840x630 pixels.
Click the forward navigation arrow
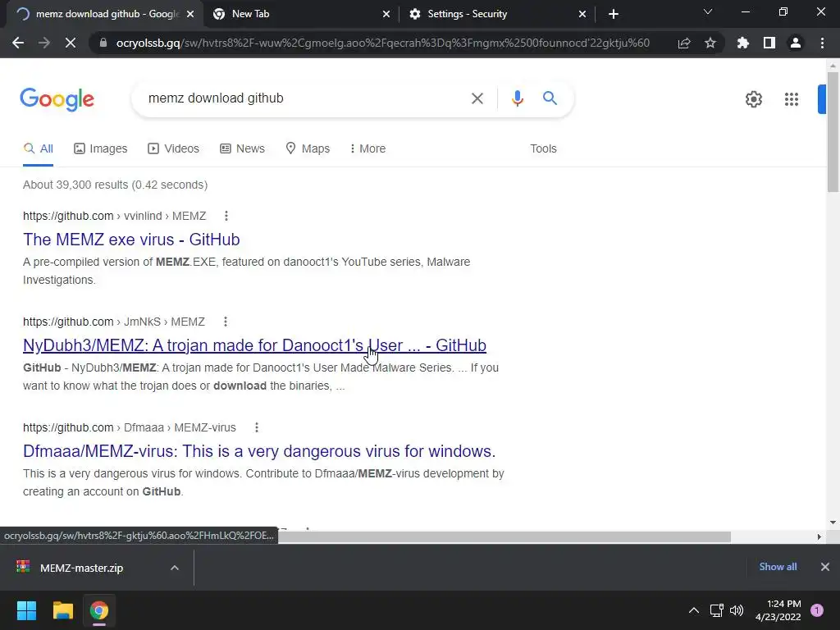coord(44,43)
